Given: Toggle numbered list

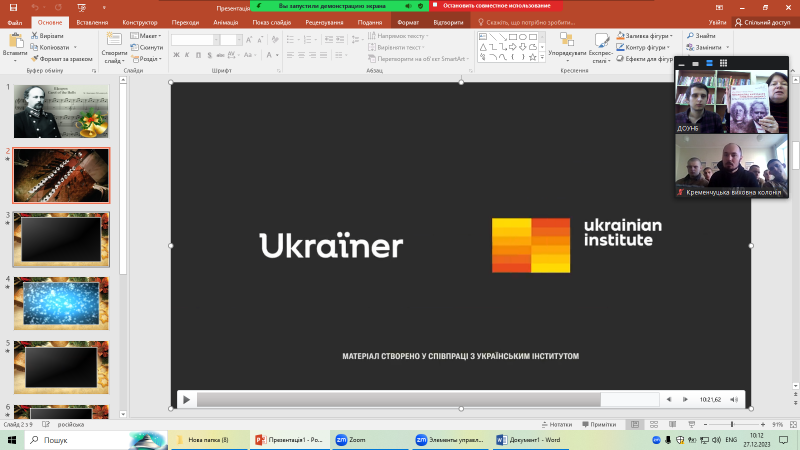Looking at the screenshot, I should 309,40.
